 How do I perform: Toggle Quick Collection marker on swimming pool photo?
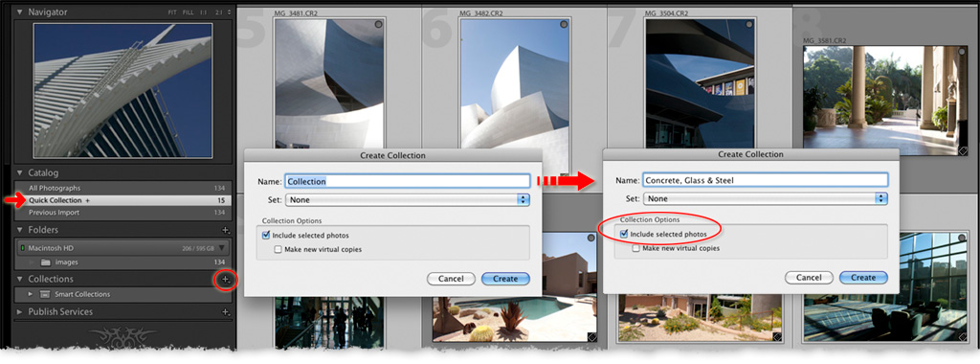(x=591, y=239)
